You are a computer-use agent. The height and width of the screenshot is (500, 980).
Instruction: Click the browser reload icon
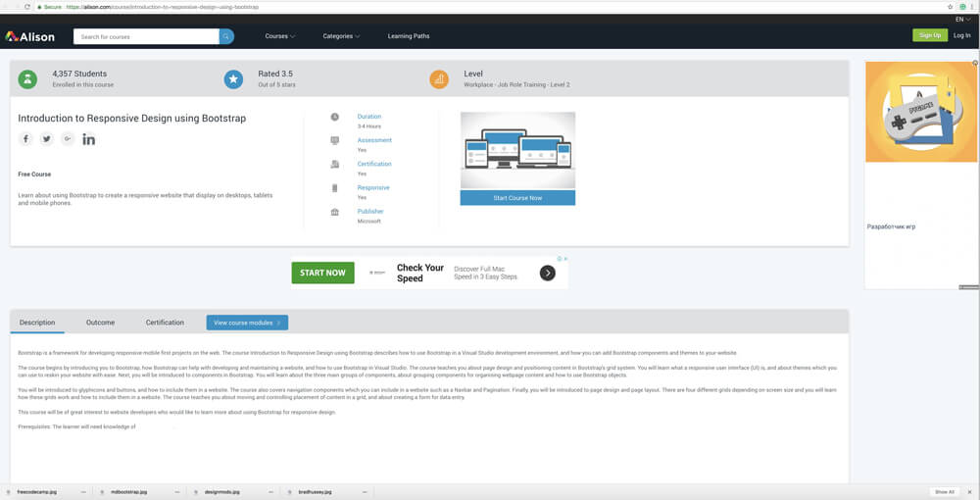tap(27, 7)
